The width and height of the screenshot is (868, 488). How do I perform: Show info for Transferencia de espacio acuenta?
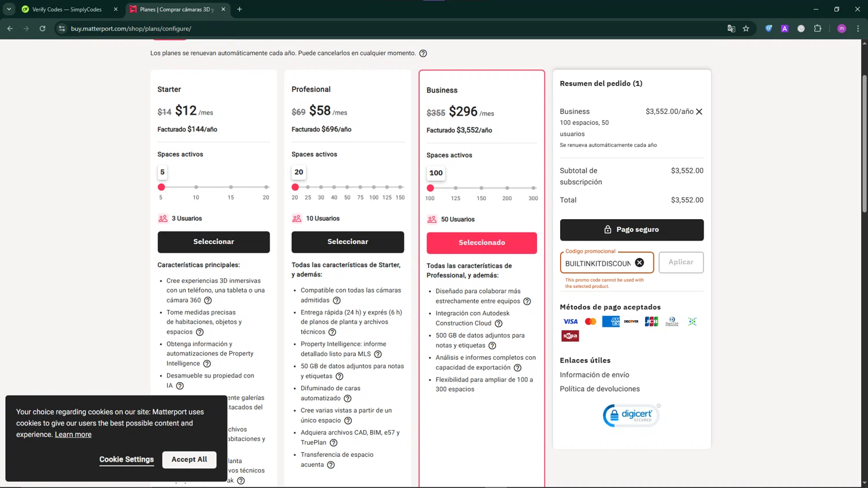pos(331,465)
